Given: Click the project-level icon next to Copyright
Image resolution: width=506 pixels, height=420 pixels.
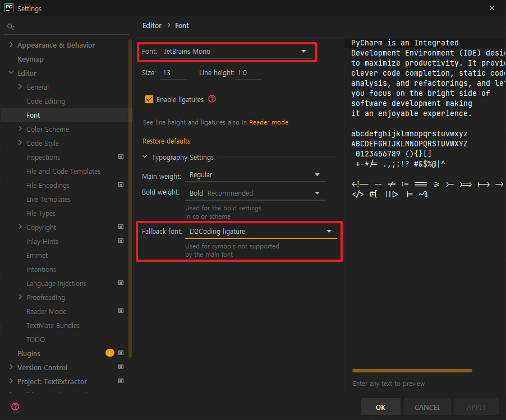Looking at the screenshot, I should coord(121,227).
